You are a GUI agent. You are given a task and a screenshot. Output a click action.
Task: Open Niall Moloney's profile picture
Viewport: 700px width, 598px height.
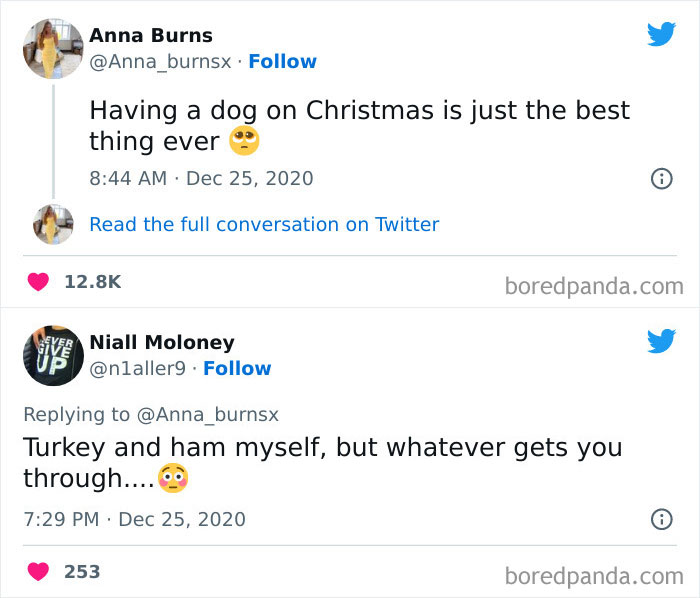tap(53, 355)
